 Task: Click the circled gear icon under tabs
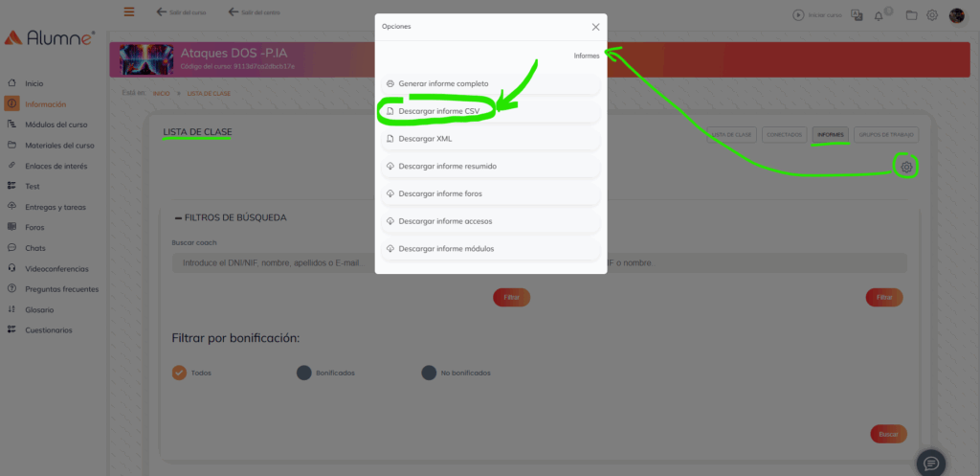click(907, 167)
